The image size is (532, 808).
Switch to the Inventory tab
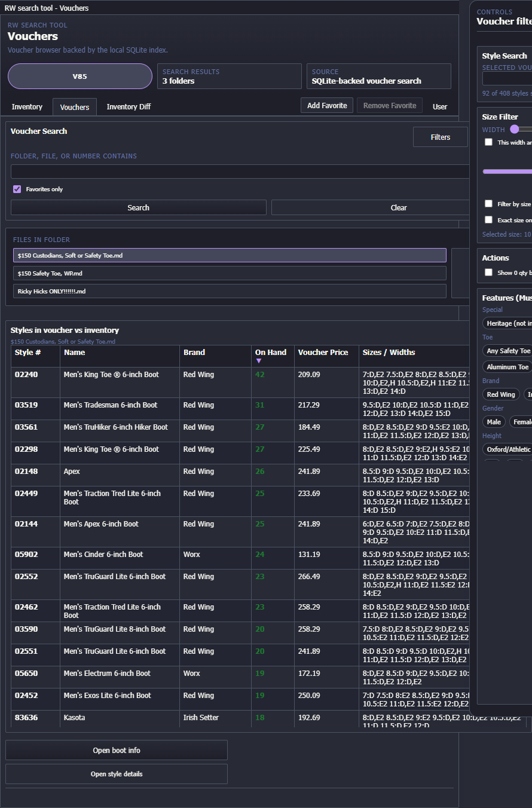coord(27,107)
